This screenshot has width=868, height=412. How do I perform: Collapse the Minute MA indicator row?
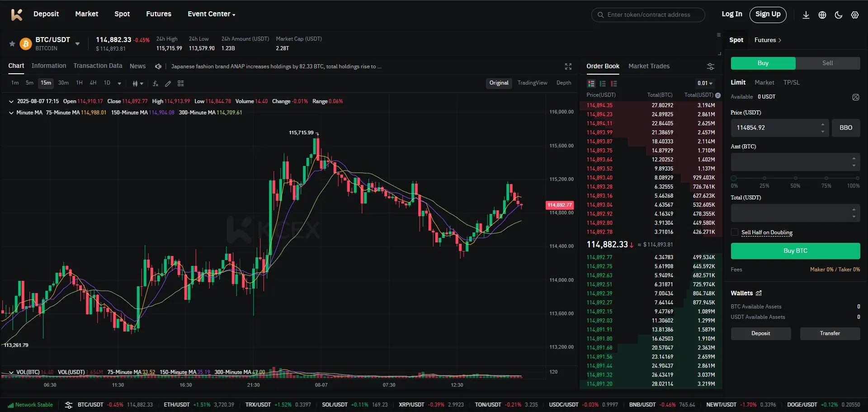tap(11, 113)
